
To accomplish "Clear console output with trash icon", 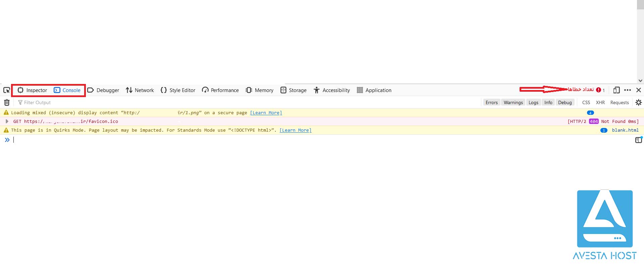I will click(7, 102).
